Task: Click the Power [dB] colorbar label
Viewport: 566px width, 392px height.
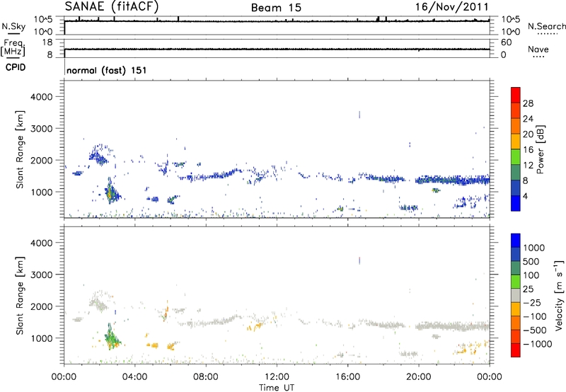Action: (540, 149)
